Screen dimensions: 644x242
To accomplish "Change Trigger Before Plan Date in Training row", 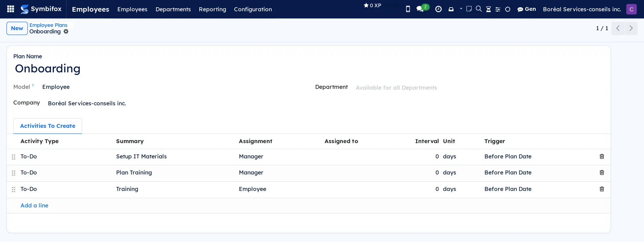I will tap(508, 189).
